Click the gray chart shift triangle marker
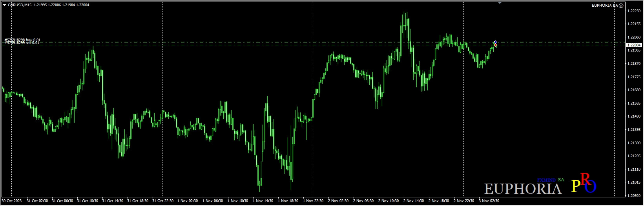This screenshot has width=644, height=206. coord(500,3)
